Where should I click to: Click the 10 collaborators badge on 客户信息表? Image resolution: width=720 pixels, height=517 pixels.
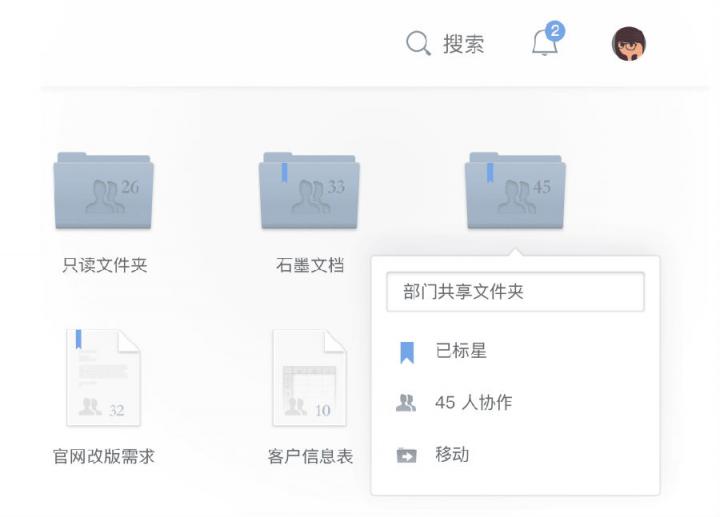click(x=308, y=408)
